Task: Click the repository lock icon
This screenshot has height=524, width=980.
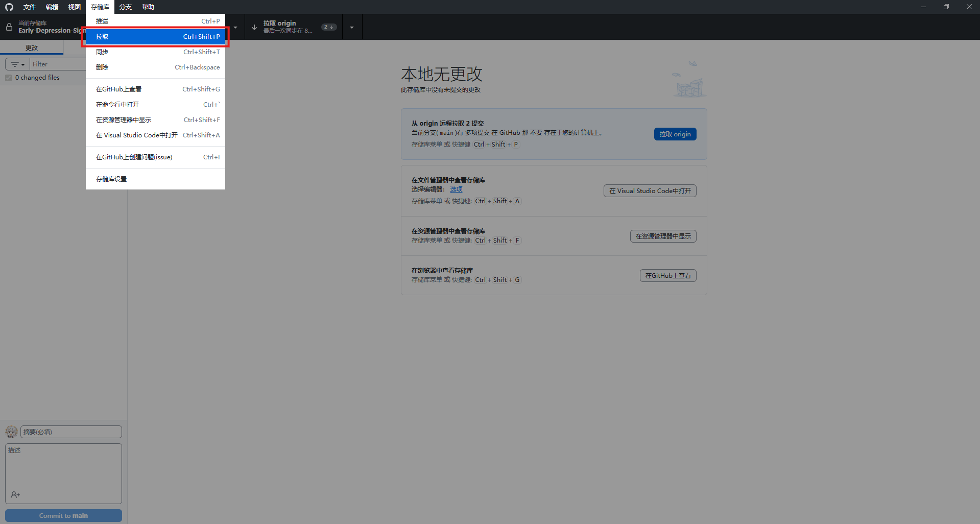Action: point(9,27)
